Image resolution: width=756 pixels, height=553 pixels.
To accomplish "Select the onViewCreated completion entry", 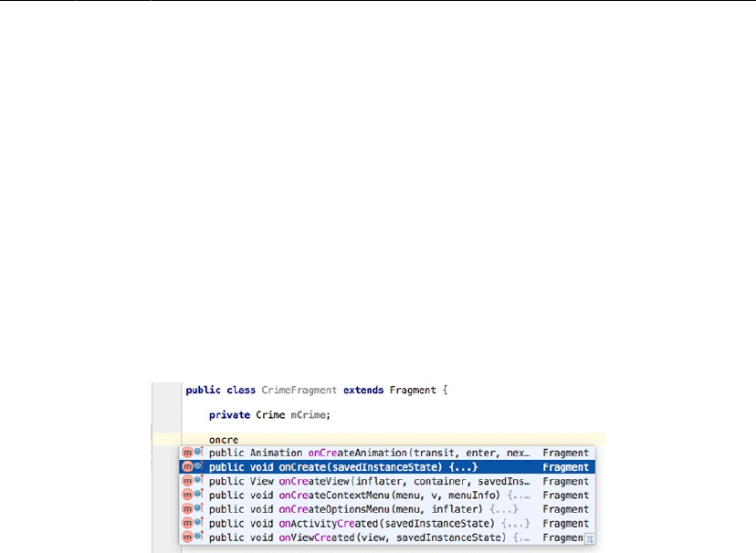I will pyautogui.click(x=387, y=537).
